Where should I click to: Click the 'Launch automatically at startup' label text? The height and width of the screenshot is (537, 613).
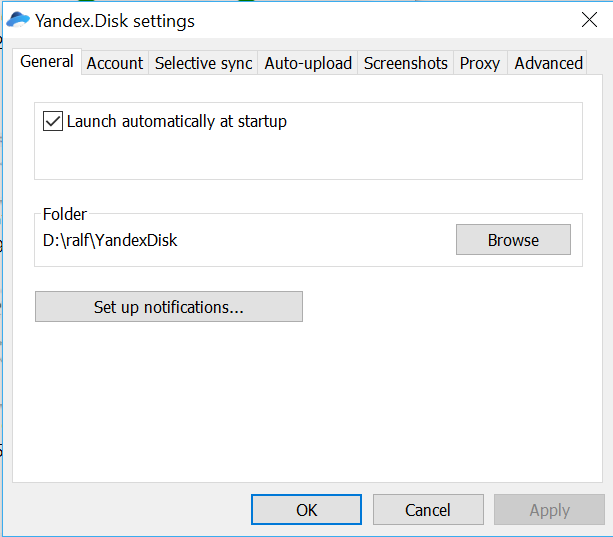[x=177, y=122]
